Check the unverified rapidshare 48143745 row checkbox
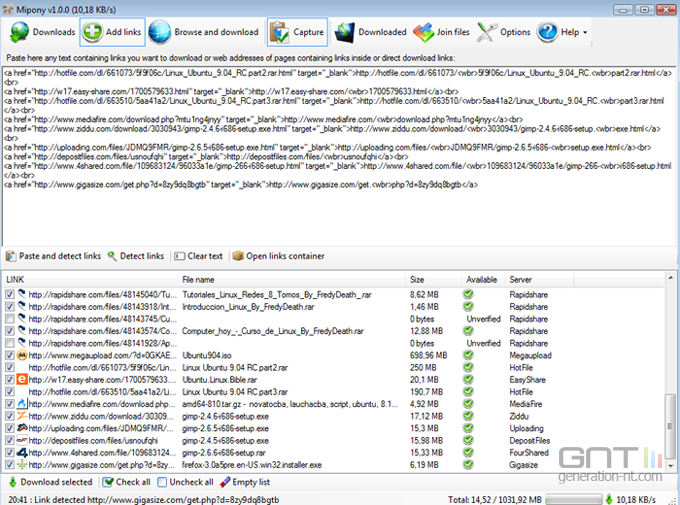 pos(10,319)
